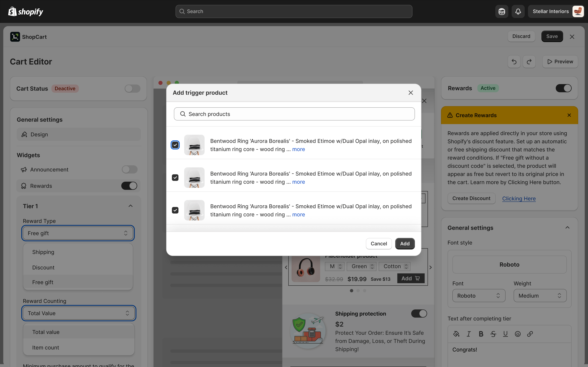
Task: Click the italic formatting icon
Action: [x=469, y=334]
